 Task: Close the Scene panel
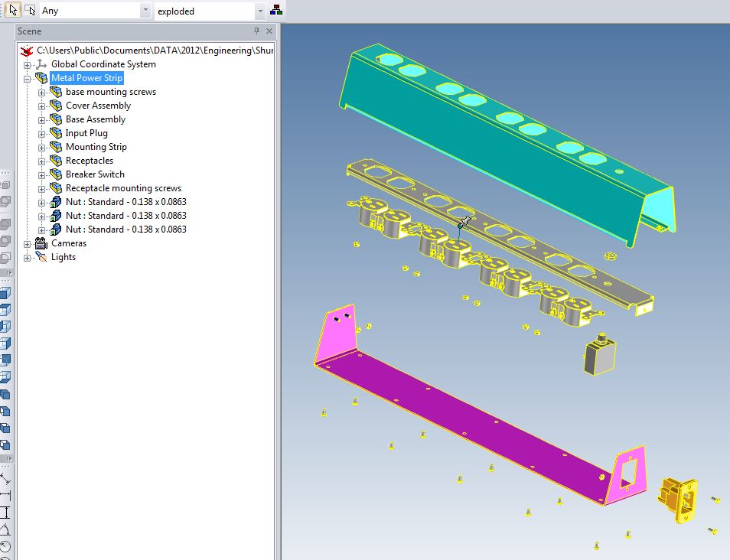click(269, 31)
